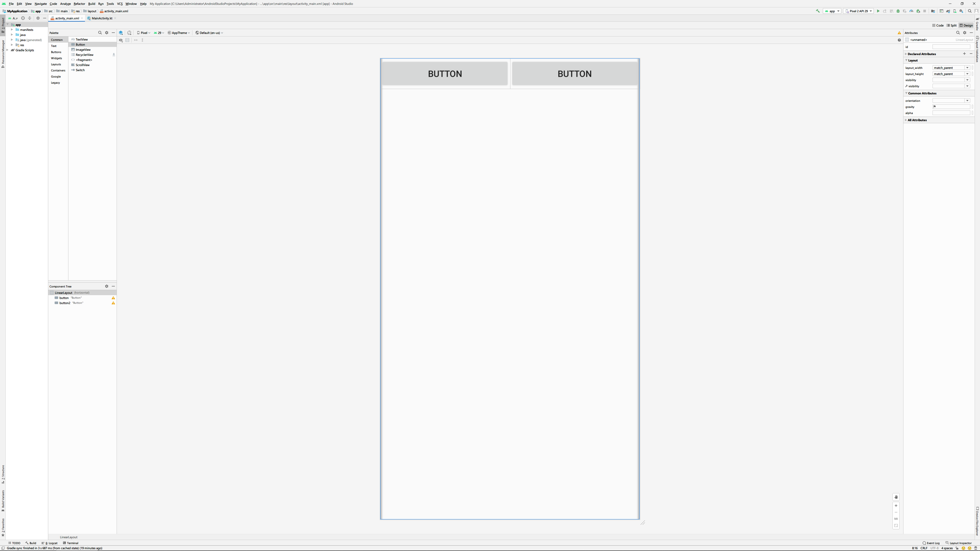
Task: Open the Pixel 2 API 29 device dropdown
Action: point(858,11)
